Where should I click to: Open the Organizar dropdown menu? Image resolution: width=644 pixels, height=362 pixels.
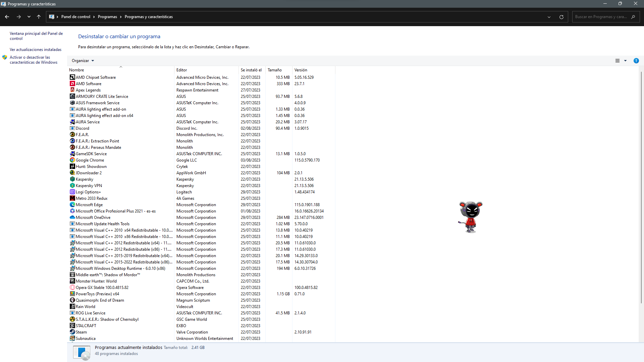83,61
